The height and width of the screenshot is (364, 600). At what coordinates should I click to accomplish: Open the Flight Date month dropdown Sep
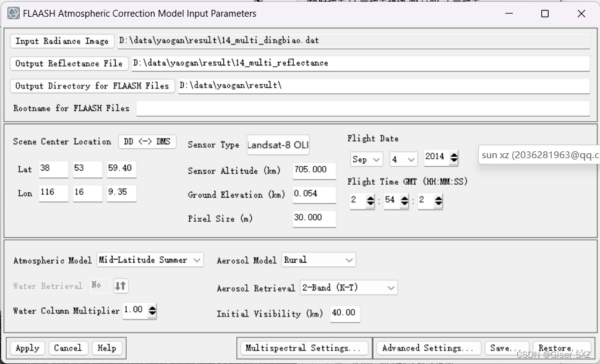tap(366, 159)
